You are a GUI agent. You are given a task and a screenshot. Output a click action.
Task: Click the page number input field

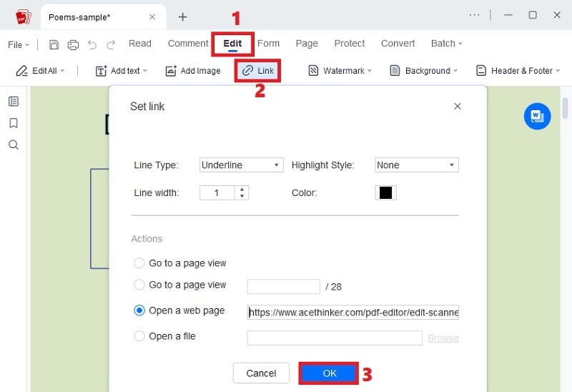pyautogui.click(x=283, y=287)
